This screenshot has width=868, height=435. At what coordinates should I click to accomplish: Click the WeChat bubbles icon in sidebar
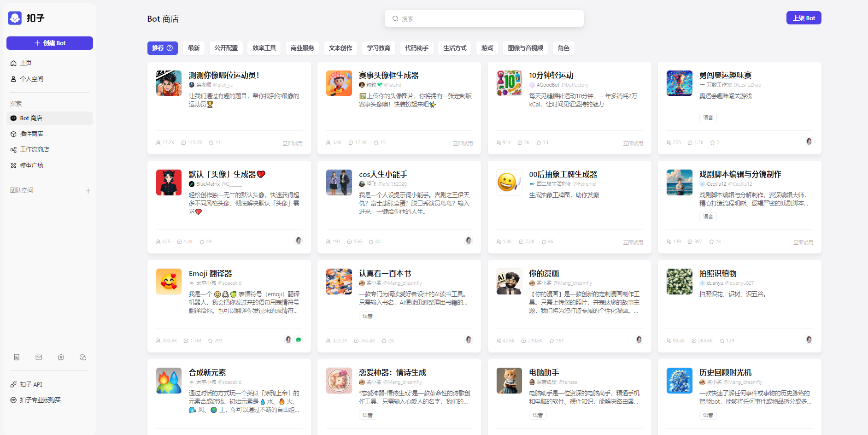click(83, 357)
